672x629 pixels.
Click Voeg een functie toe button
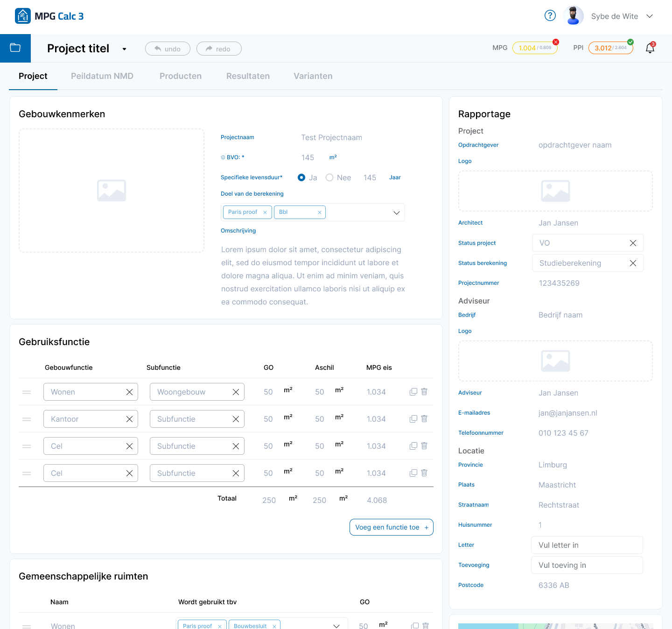point(391,527)
